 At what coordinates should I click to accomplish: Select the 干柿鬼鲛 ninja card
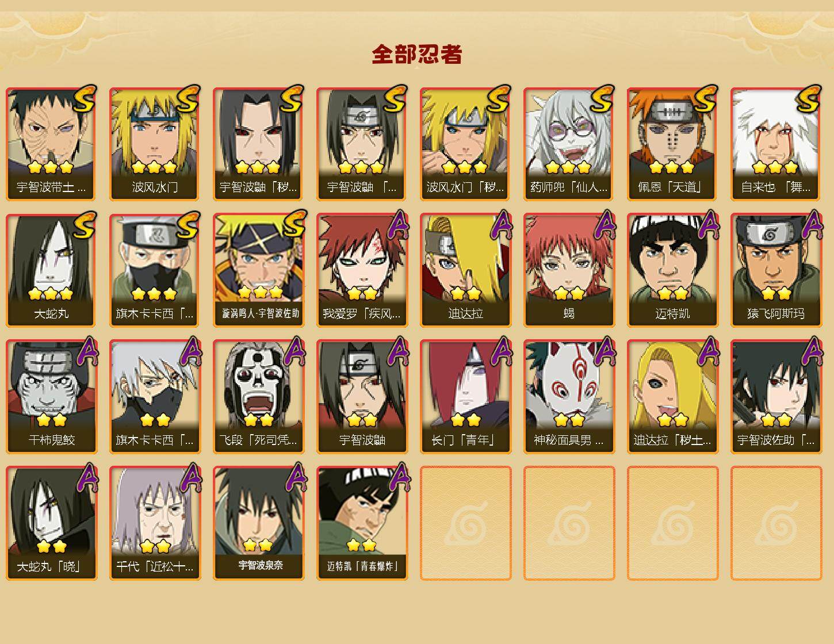(x=51, y=397)
